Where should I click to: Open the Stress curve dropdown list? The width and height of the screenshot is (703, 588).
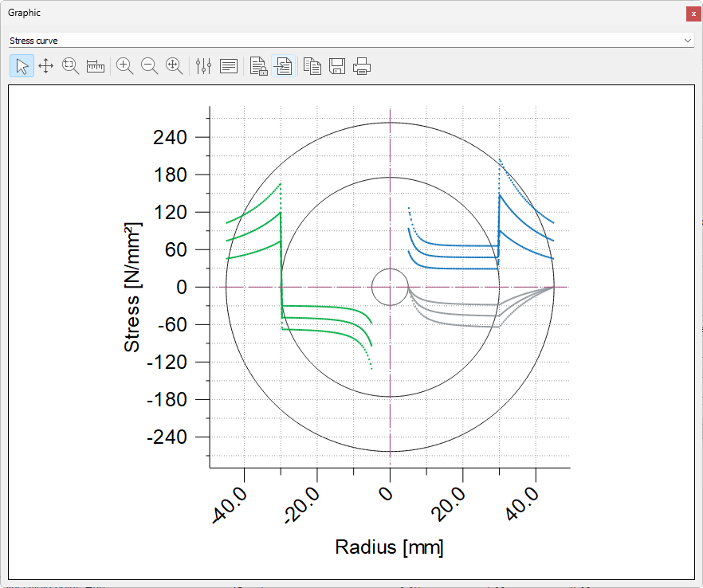click(x=343, y=40)
